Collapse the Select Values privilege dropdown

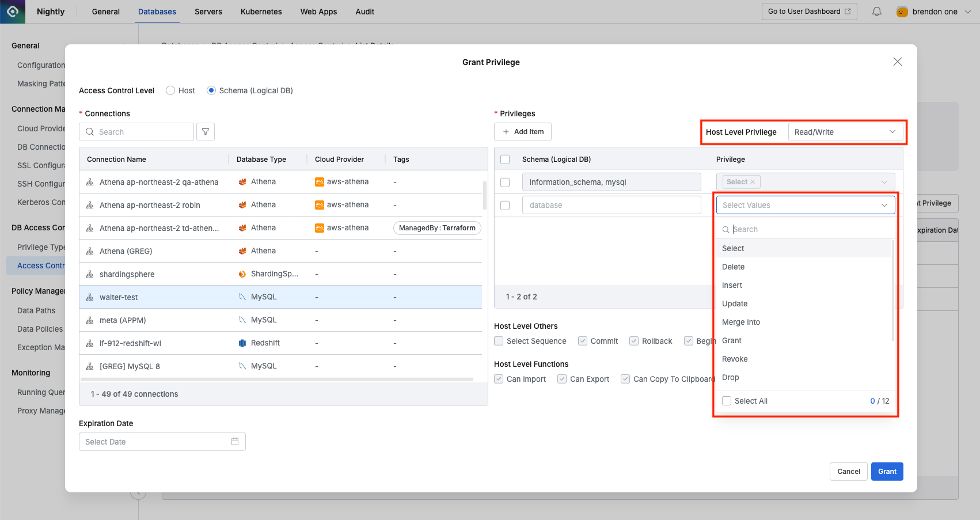(884, 205)
